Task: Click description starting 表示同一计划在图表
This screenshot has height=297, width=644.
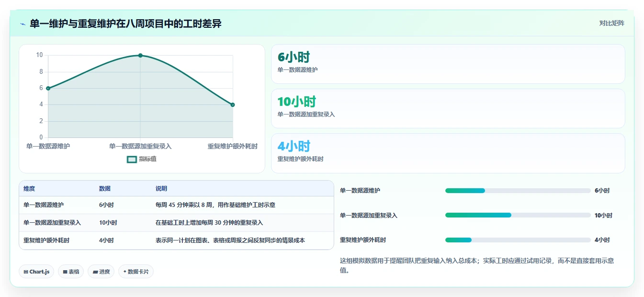Action: pos(230,240)
